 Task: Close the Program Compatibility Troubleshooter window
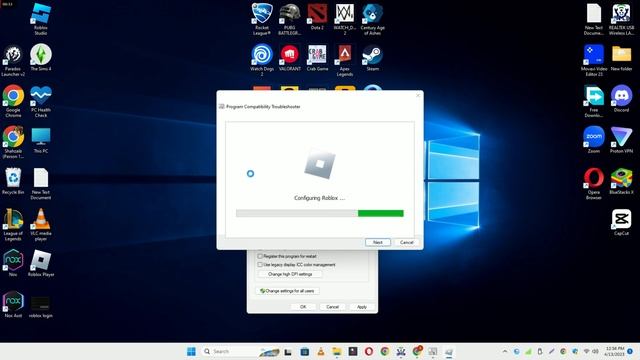tap(418, 96)
